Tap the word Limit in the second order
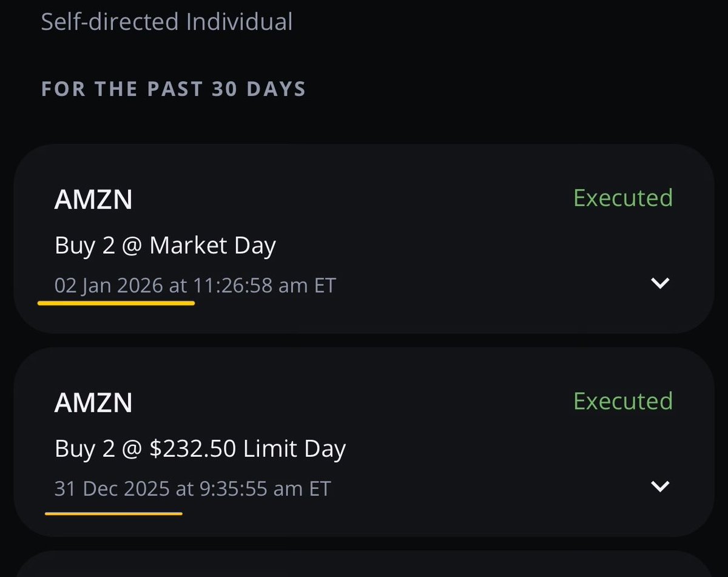 [266, 449]
